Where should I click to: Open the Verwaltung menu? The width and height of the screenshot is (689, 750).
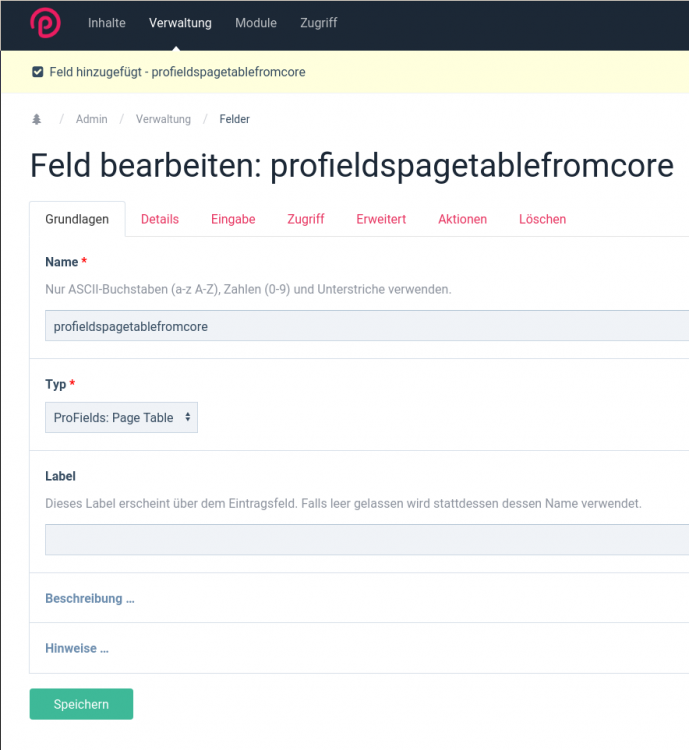[180, 23]
